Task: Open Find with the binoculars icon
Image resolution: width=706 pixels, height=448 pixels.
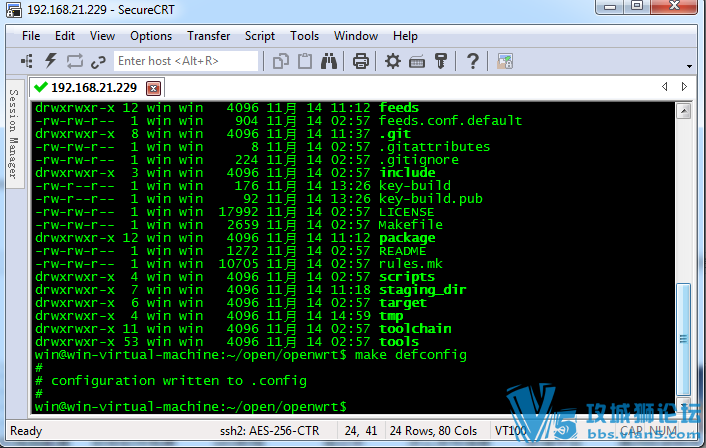Action: click(x=329, y=61)
